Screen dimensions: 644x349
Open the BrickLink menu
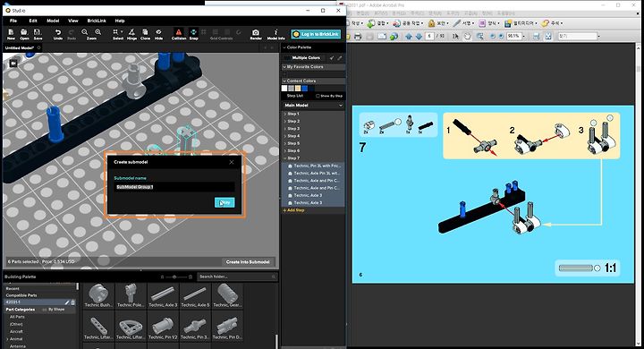[97, 21]
